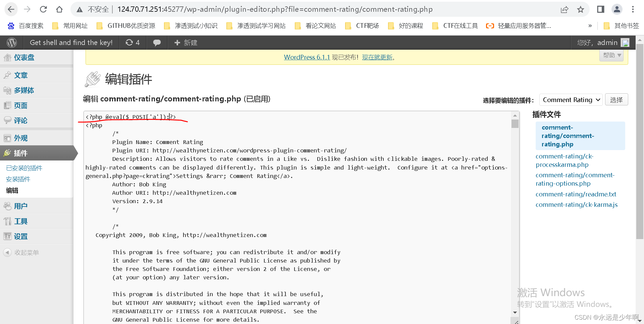Click the admin avatar thumbnail
Viewport: 644px width, 324px height.
(625, 43)
